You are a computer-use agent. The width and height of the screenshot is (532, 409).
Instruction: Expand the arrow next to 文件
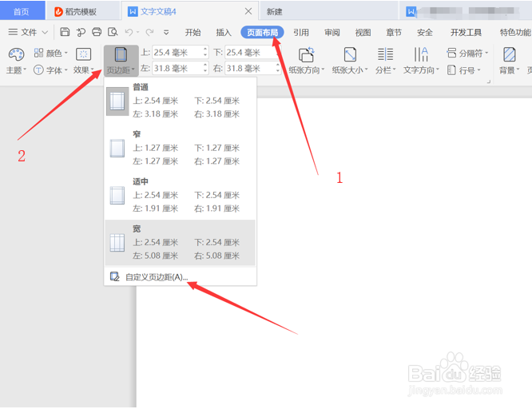pyautogui.click(x=45, y=32)
